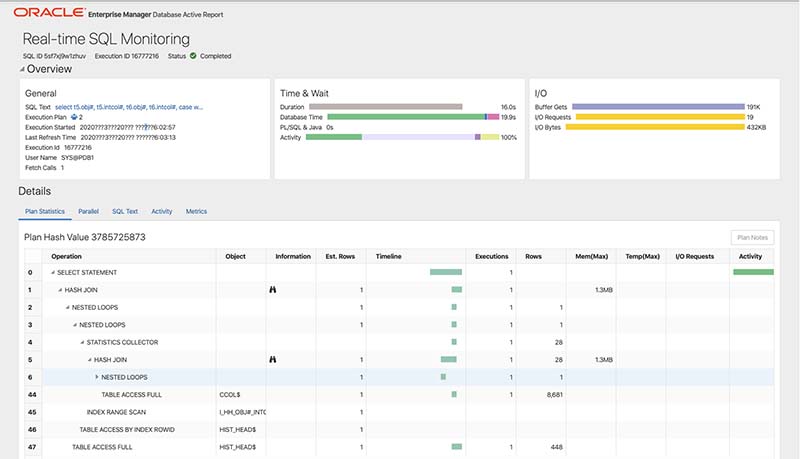Click Plan Hash Value 3785725873 text
This screenshot has width=800, height=459.
coord(85,237)
